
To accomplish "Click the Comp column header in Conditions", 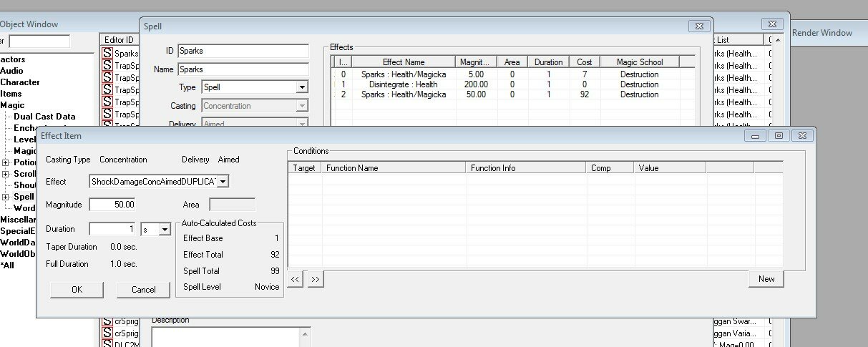I will point(610,168).
